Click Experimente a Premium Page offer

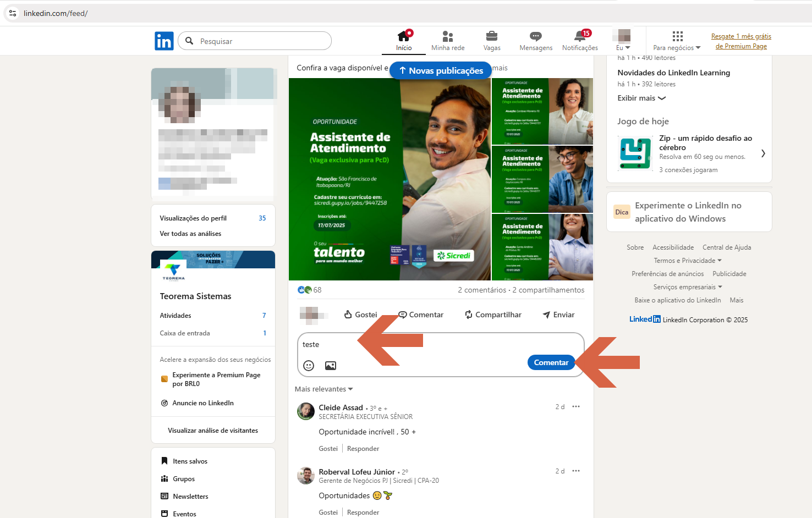coord(211,379)
